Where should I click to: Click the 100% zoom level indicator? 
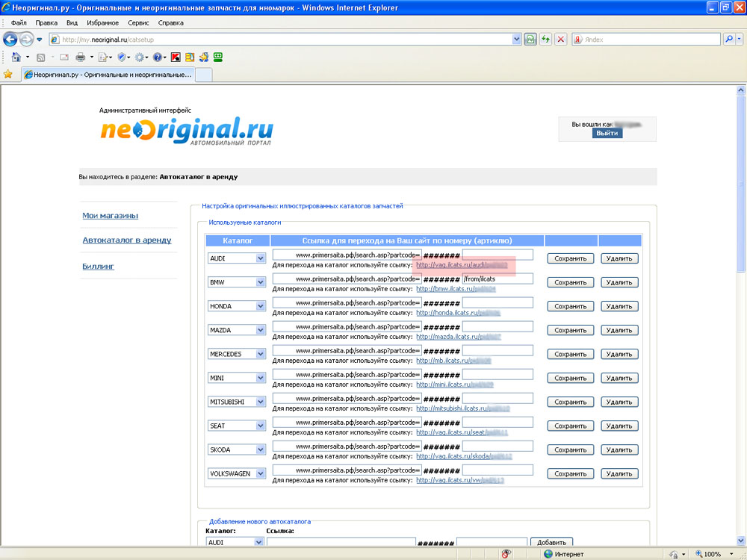click(x=708, y=554)
